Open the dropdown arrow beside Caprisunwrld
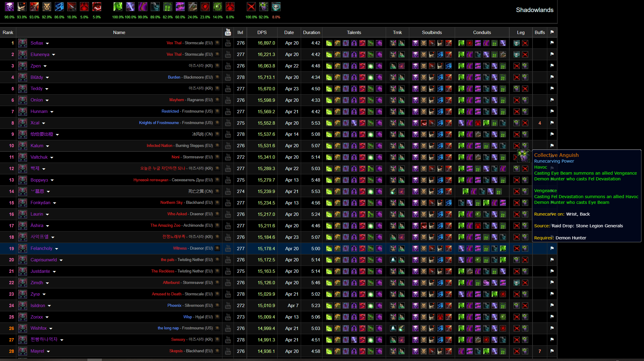The image size is (644, 361). 61,260
